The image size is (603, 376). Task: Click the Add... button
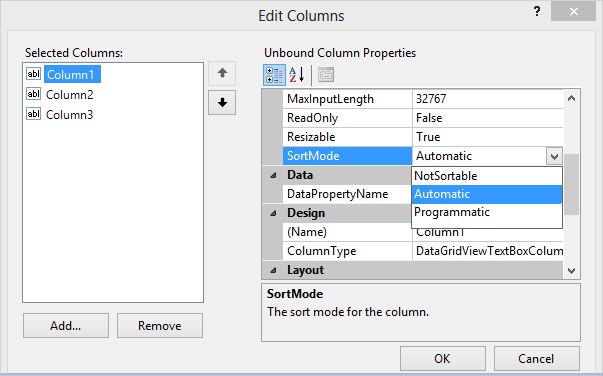[66, 326]
